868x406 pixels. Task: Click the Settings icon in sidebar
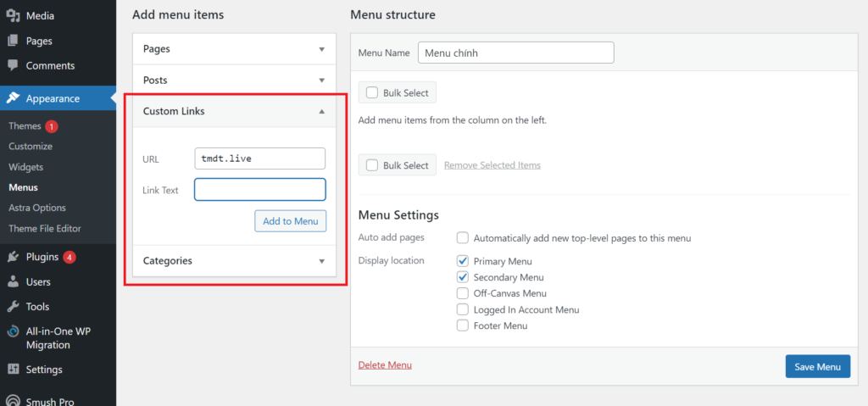point(14,370)
